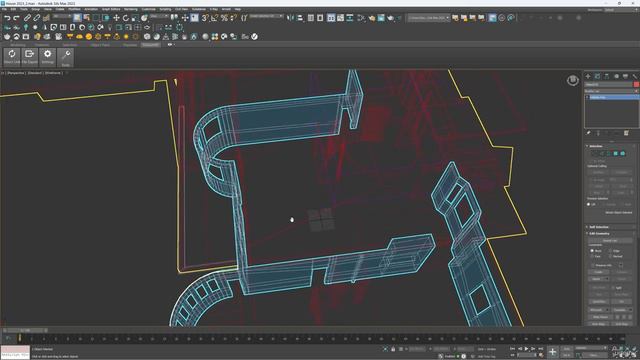Click the object name input field
The width and height of the screenshot is (640, 360).
pos(608,84)
